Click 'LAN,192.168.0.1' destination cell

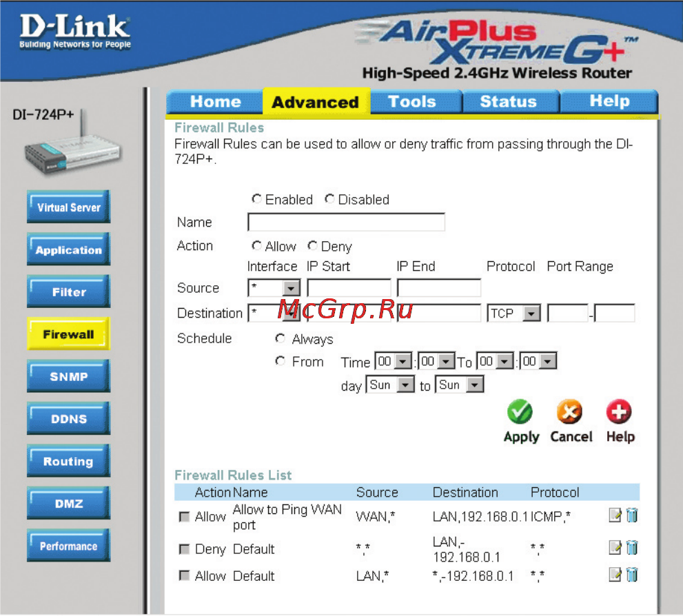pos(480,517)
